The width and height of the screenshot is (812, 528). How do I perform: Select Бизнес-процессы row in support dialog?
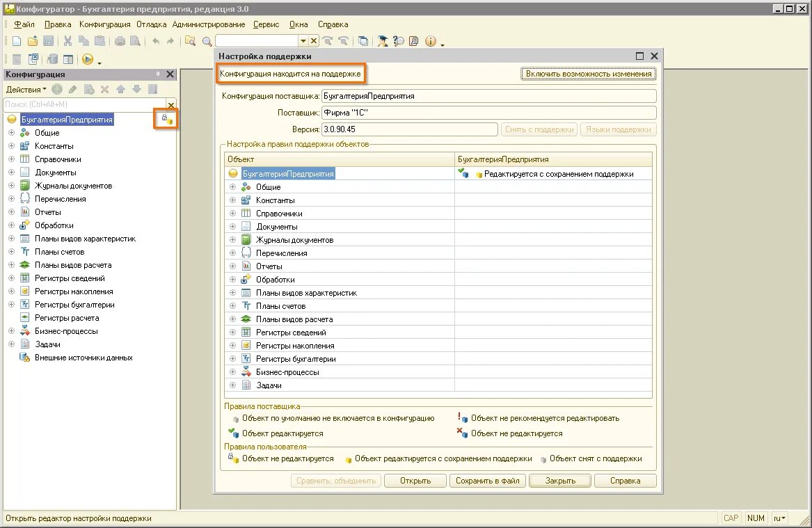pos(339,371)
